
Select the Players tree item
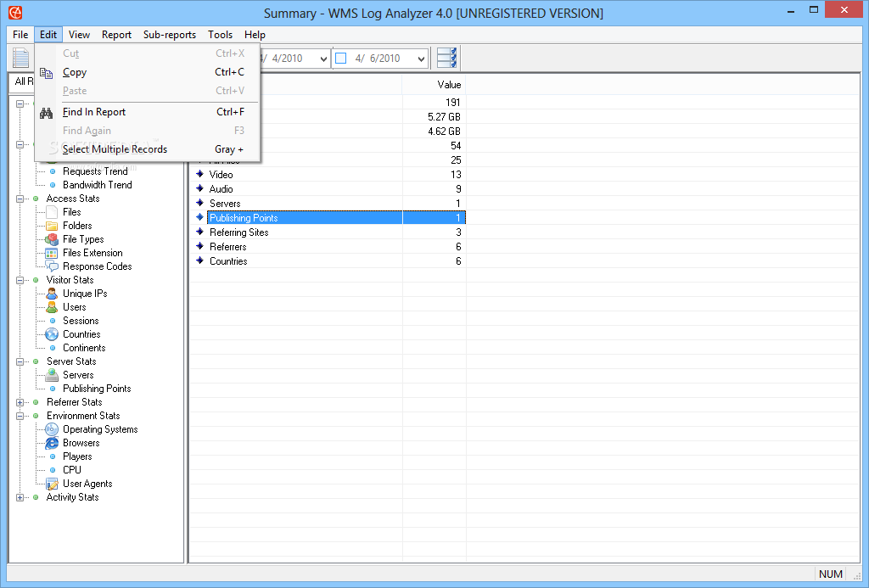tap(77, 456)
